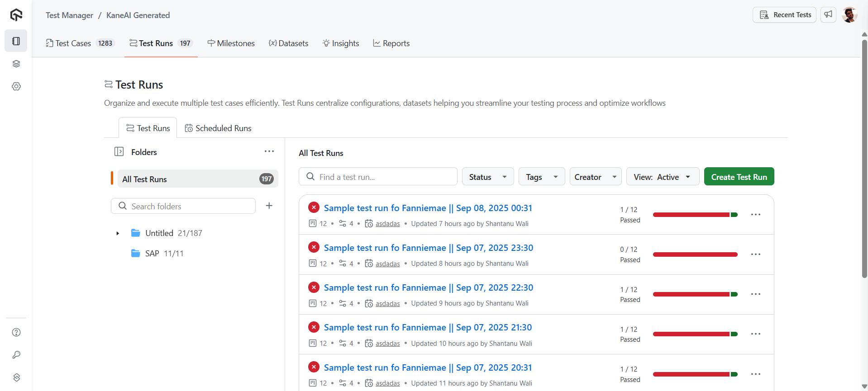Viewport: 868px width, 391px height.
Task: Click the plus icon to add folder
Action: 269,206
